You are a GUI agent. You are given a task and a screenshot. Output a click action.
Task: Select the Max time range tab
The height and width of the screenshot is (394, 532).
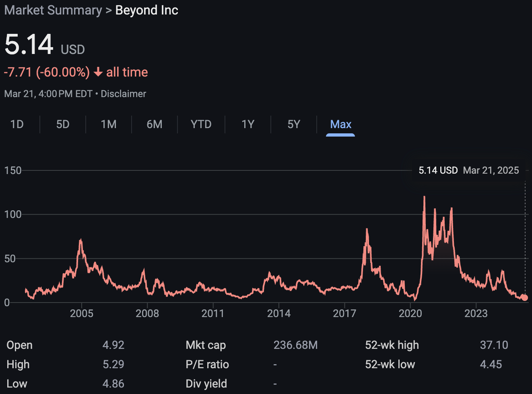[x=340, y=124]
